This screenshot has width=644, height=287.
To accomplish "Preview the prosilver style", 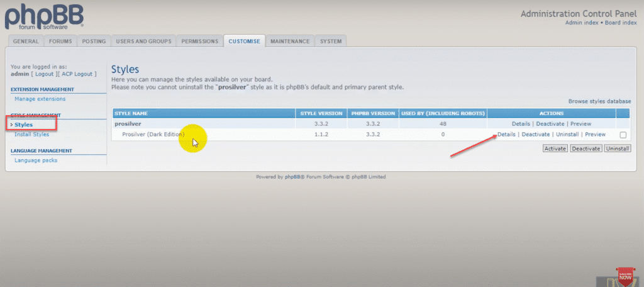I will [x=580, y=124].
